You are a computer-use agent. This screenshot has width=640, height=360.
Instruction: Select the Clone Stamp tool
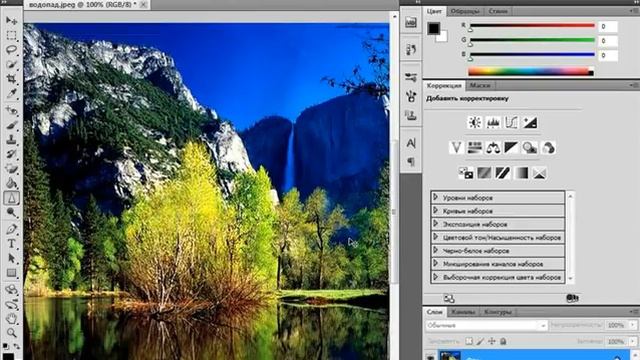point(11,140)
